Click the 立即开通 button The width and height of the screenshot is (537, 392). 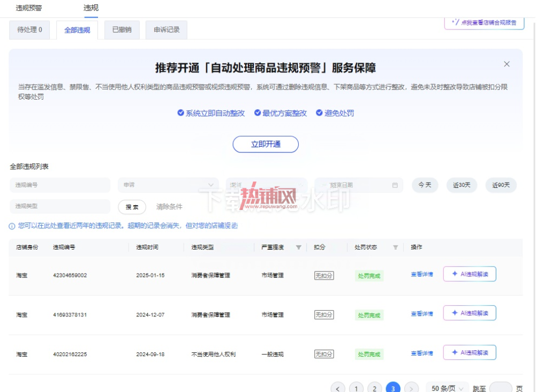[266, 144]
